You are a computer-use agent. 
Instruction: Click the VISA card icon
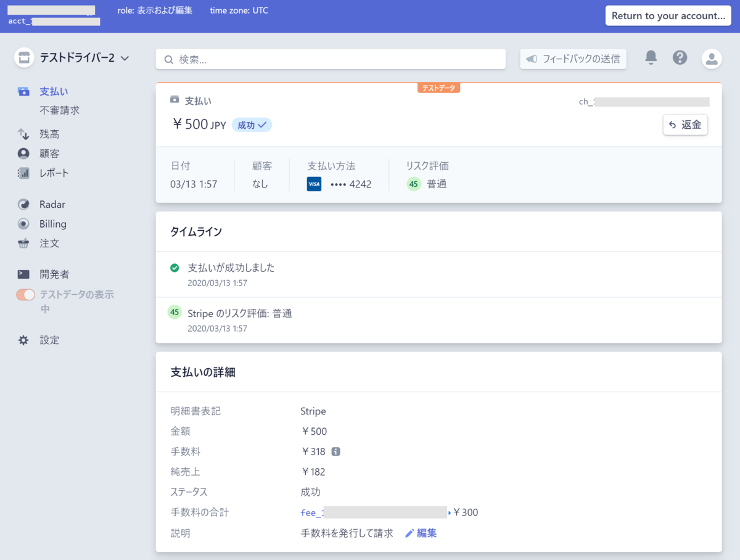[314, 184]
